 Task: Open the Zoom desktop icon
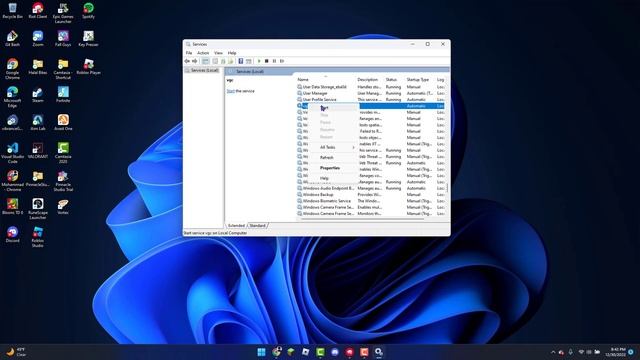pyautogui.click(x=38, y=39)
